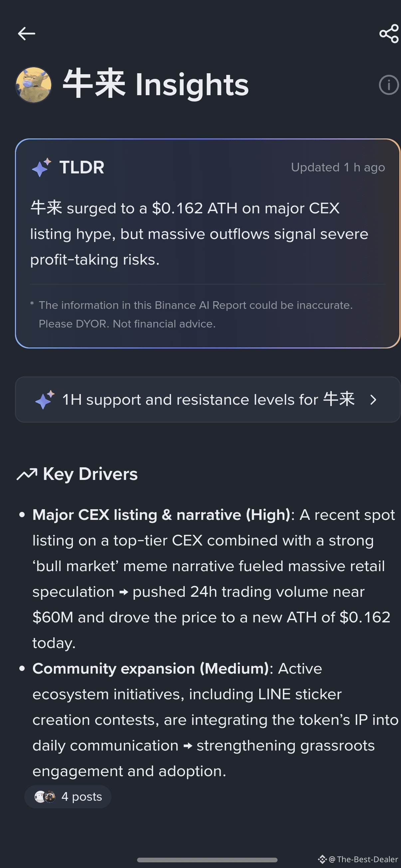The image size is (401, 868).
Task: Tap the sparkle icon beside TLDR
Action: click(42, 167)
